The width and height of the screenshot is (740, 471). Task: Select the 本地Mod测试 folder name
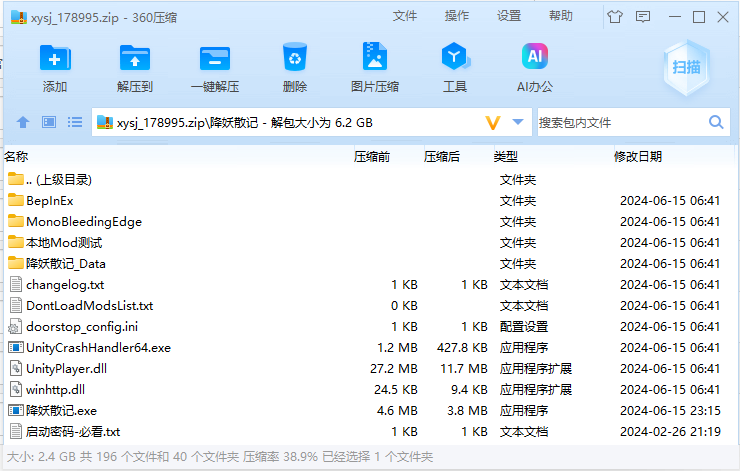tap(64, 243)
